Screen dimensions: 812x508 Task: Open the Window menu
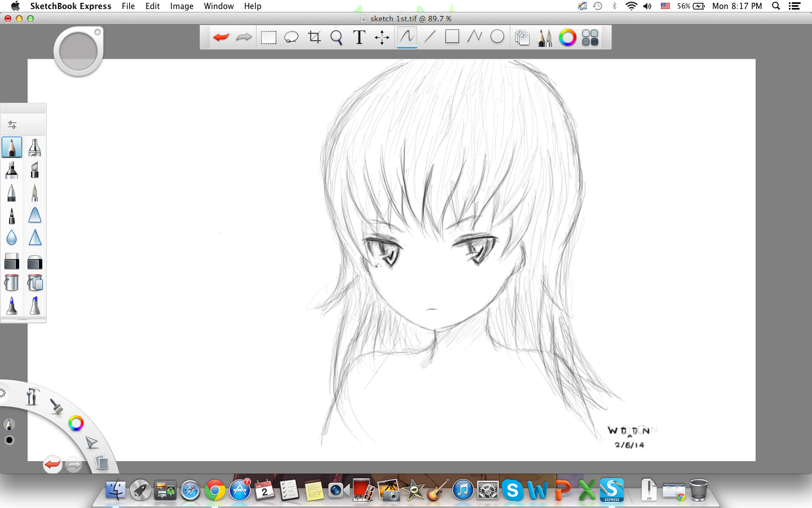219,6
